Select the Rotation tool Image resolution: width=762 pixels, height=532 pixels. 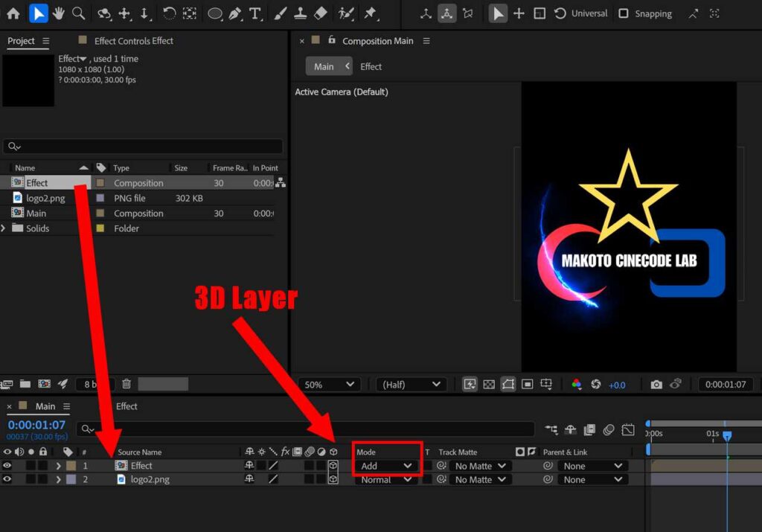click(x=169, y=13)
